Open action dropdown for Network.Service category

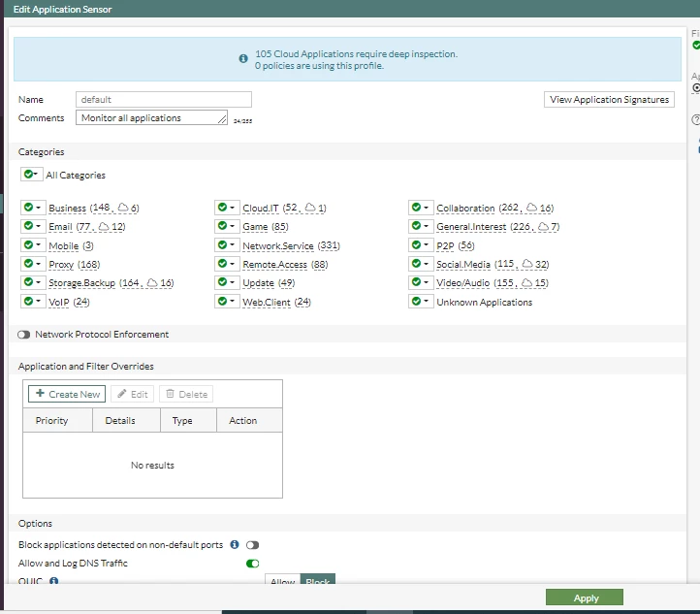[x=227, y=245]
